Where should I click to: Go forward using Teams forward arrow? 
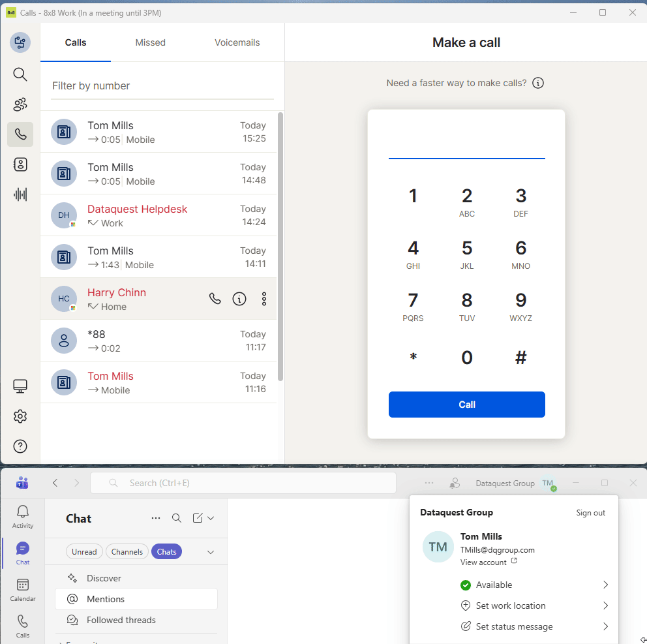point(76,483)
